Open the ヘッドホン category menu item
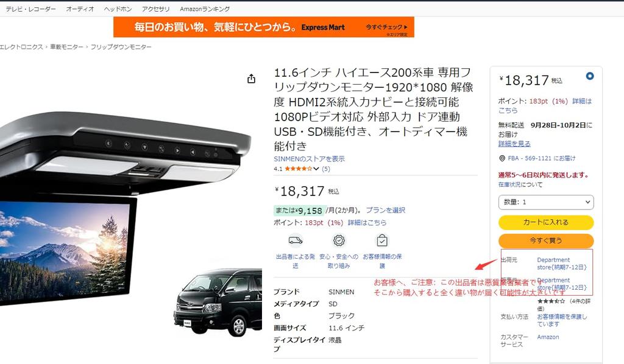Image resolution: width=624 pixels, height=364 pixels. (x=118, y=9)
